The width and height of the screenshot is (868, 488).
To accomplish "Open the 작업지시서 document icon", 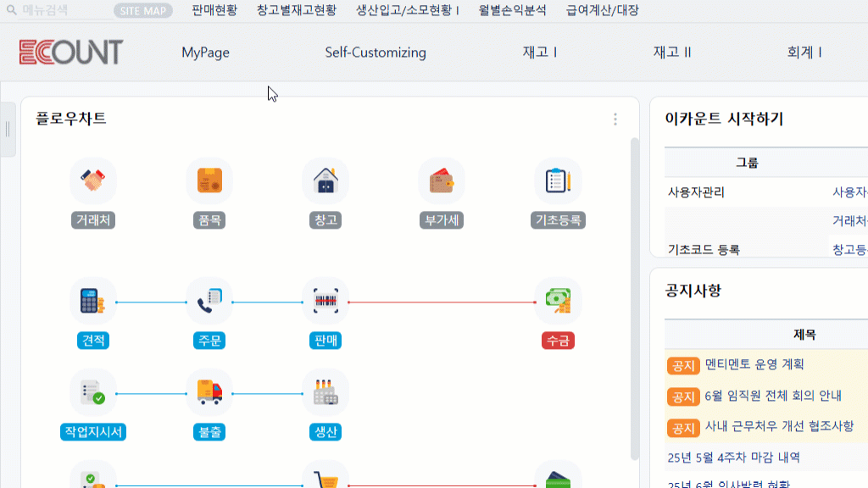I will [x=93, y=391].
